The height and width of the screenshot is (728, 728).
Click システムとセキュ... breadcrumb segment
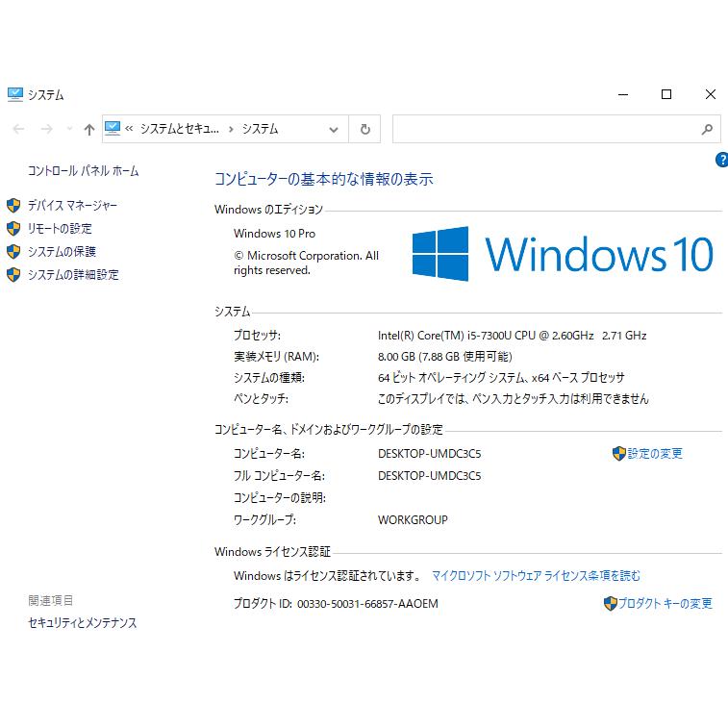[180, 129]
